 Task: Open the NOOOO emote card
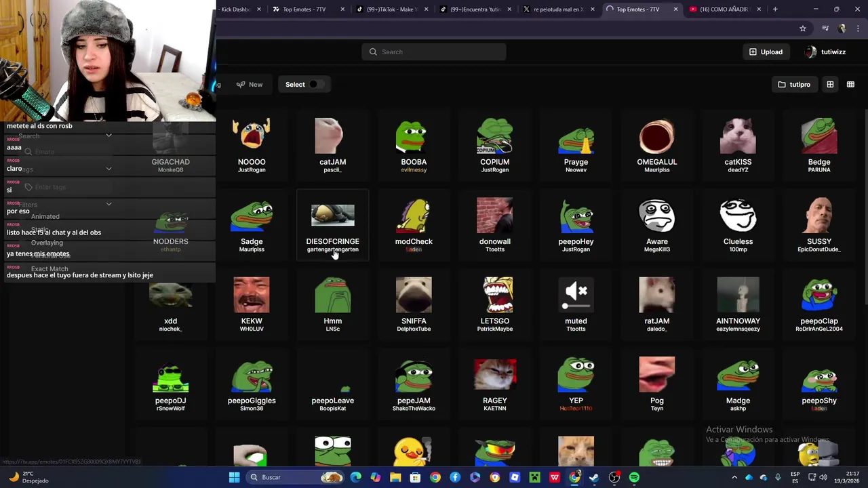[252, 145]
